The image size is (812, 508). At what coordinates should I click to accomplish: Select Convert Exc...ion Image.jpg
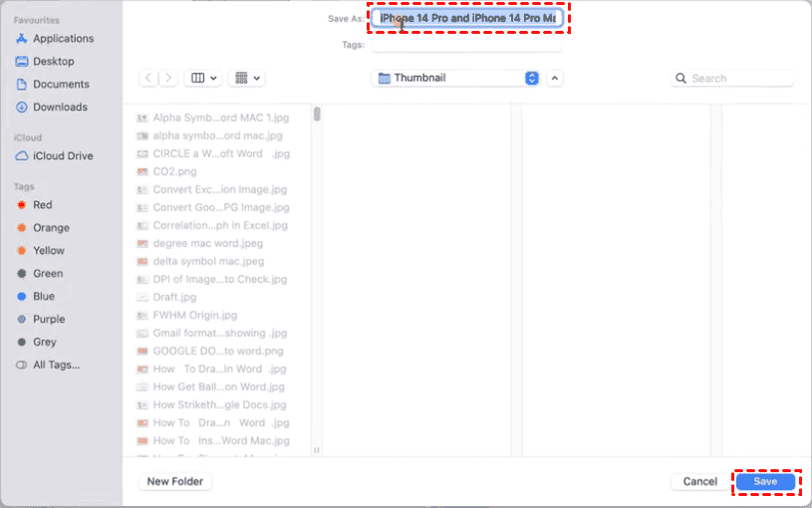(212, 189)
